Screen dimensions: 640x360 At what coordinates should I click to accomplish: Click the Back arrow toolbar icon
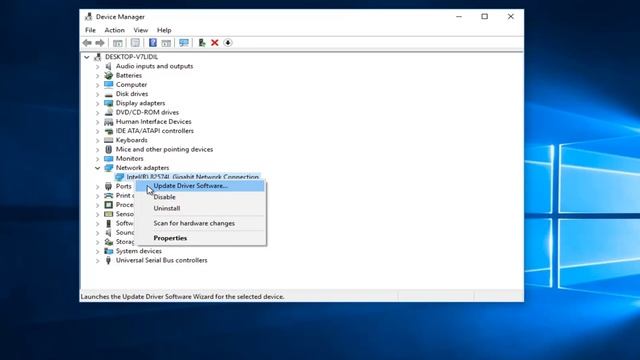(x=87, y=43)
